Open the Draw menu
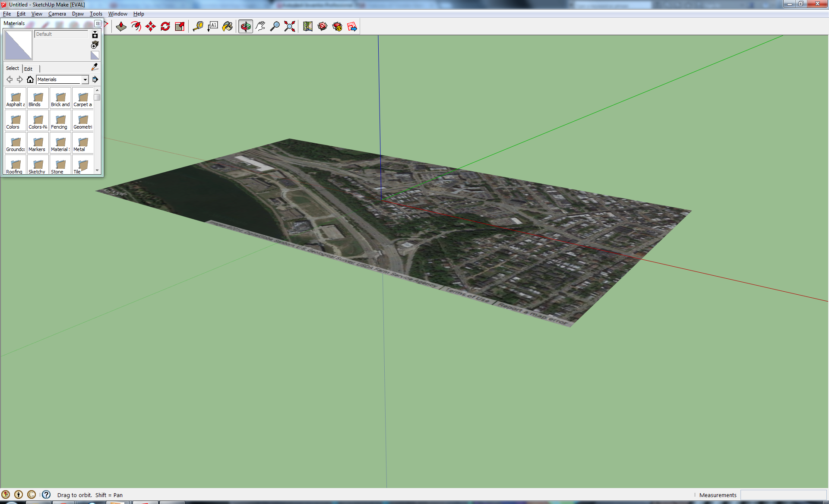Viewport: 829px width, 504px height. (78, 14)
